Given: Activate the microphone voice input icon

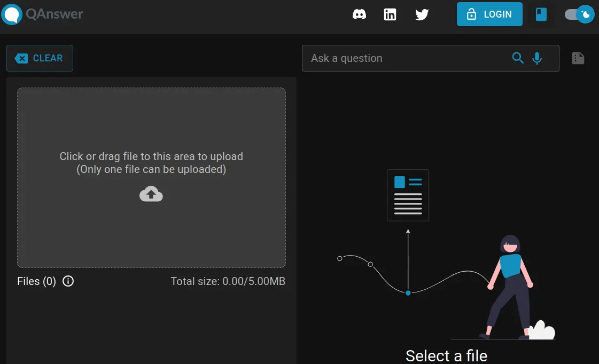Looking at the screenshot, I should (536, 58).
